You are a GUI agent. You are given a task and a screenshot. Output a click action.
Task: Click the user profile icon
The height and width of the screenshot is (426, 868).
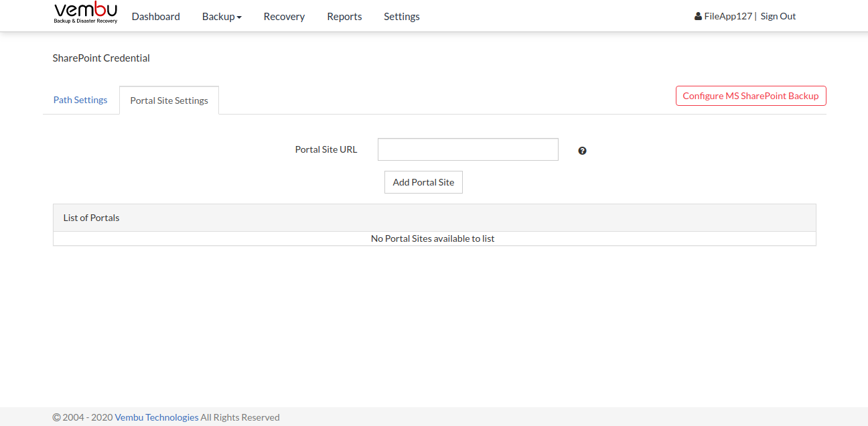pyautogui.click(x=698, y=16)
